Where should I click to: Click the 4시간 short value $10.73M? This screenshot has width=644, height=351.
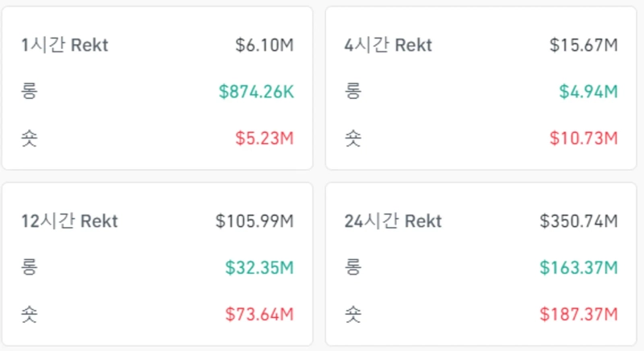(x=584, y=138)
